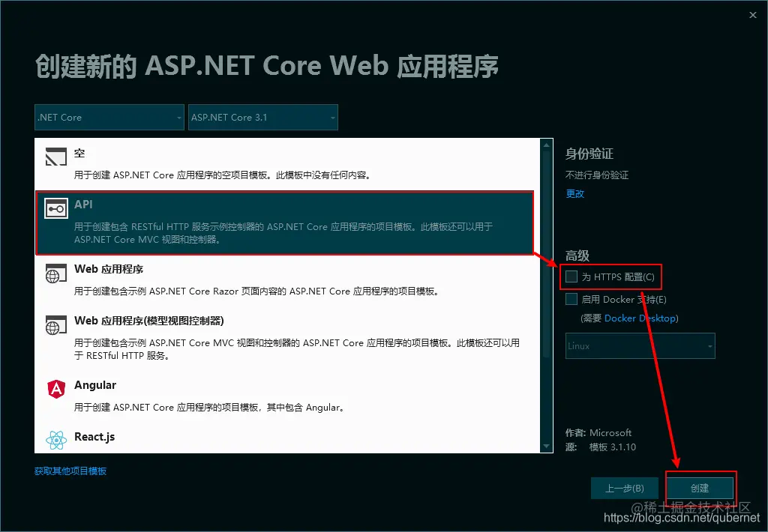This screenshot has height=532, width=768.
Task: Select the API template title
Action: (83, 204)
